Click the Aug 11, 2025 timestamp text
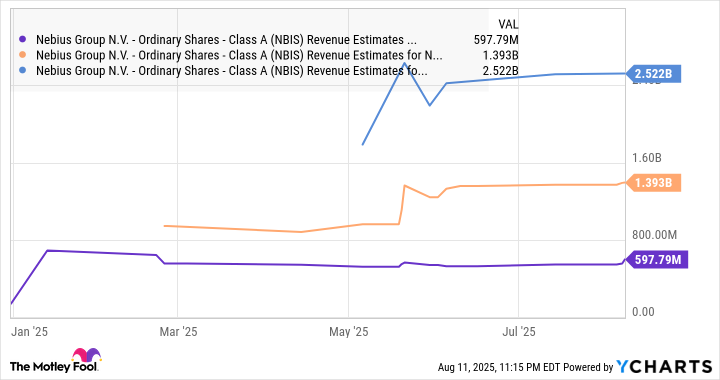This screenshot has height=380, width=720. pos(499,367)
